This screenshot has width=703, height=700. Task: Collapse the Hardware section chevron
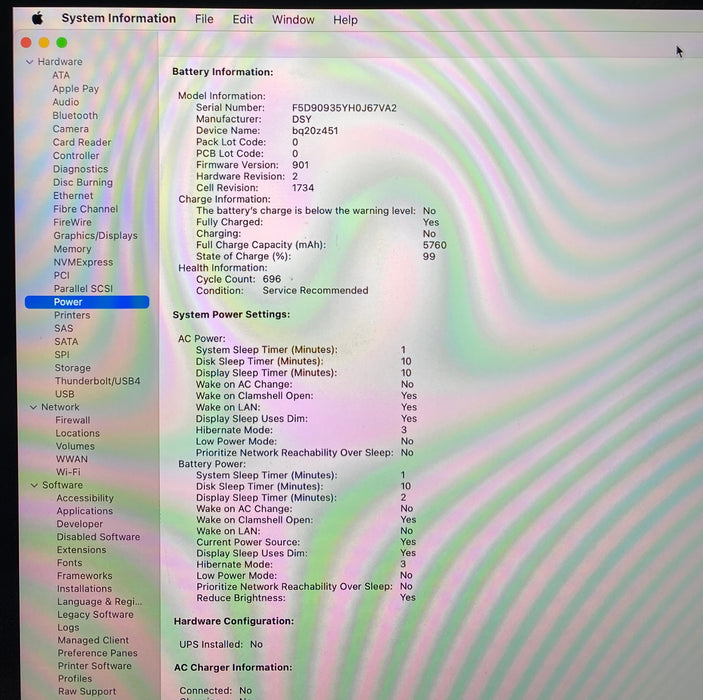30,62
